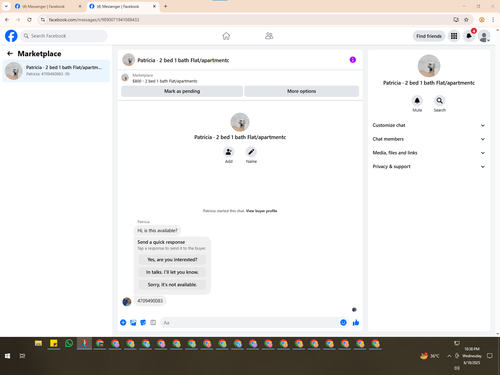Go back in the browser
This screenshot has width=500, height=375.
tap(7, 20)
